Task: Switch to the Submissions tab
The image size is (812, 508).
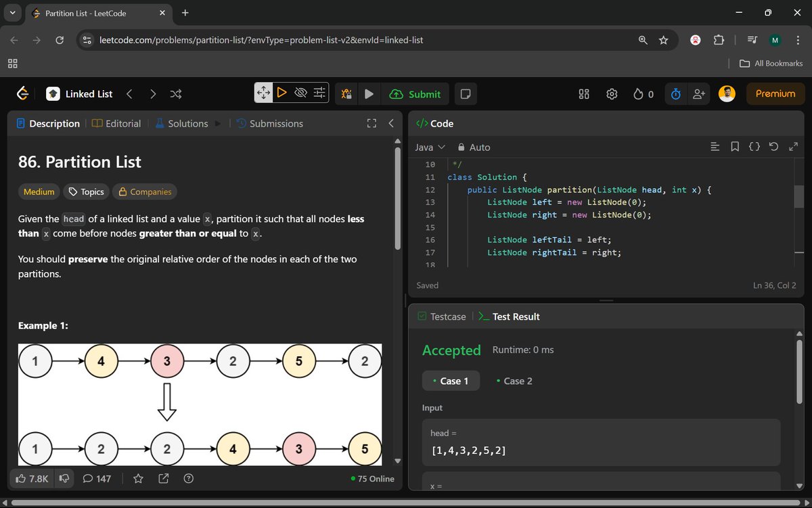Action: click(269, 123)
